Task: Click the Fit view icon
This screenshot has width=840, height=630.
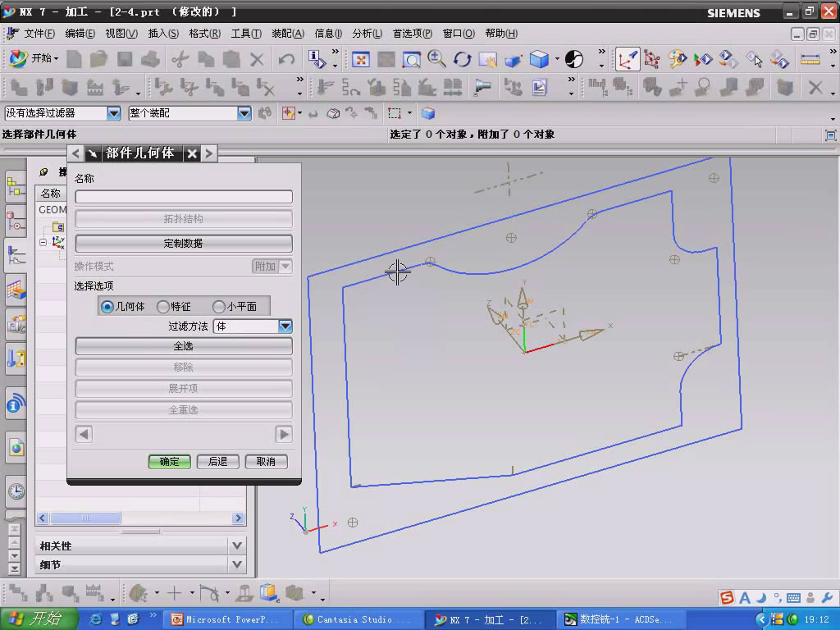Action: point(361,59)
